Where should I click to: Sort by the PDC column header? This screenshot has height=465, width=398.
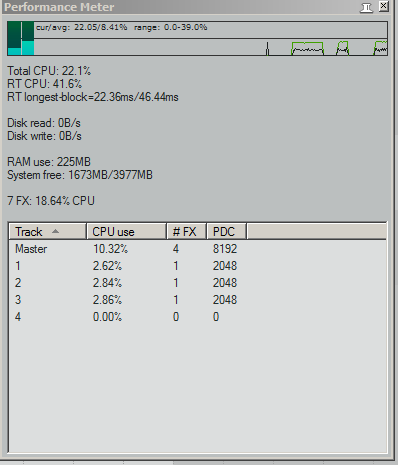[x=227, y=231]
